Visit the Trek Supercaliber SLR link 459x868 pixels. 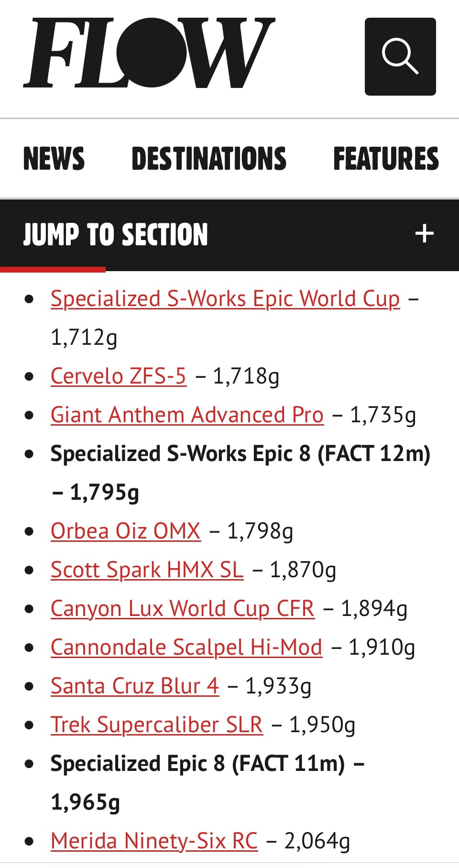tap(157, 725)
